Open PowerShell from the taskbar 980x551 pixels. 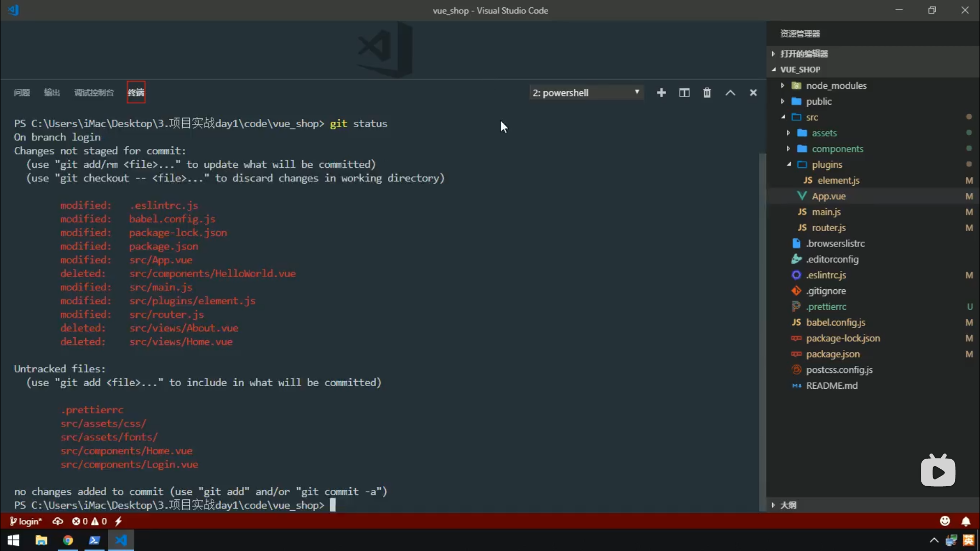[94, 540]
